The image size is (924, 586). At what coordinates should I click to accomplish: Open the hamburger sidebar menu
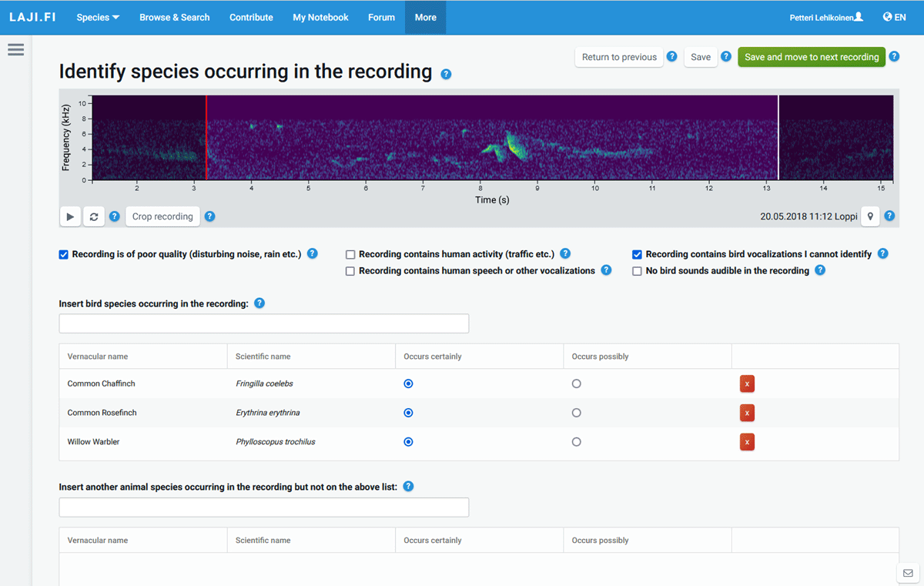tap(15, 50)
